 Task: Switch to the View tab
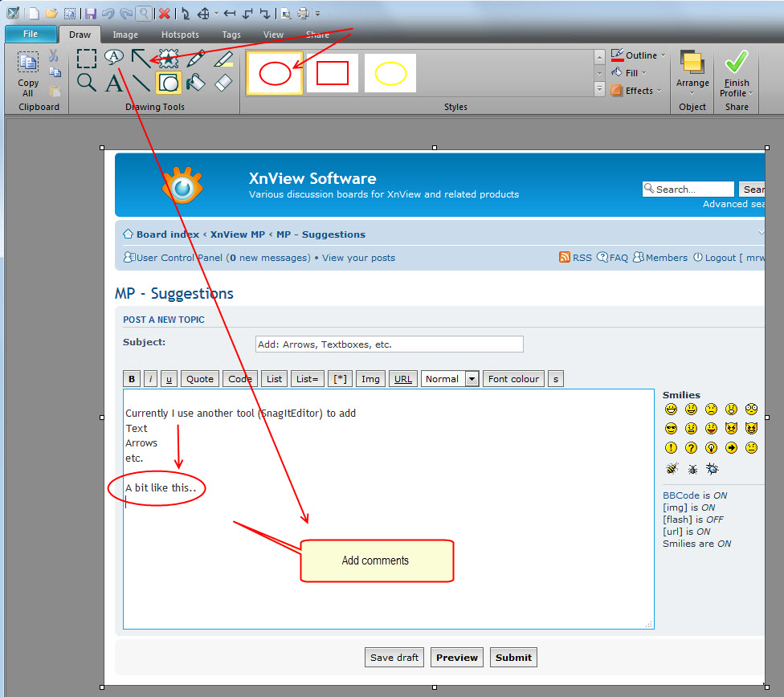(x=273, y=35)
